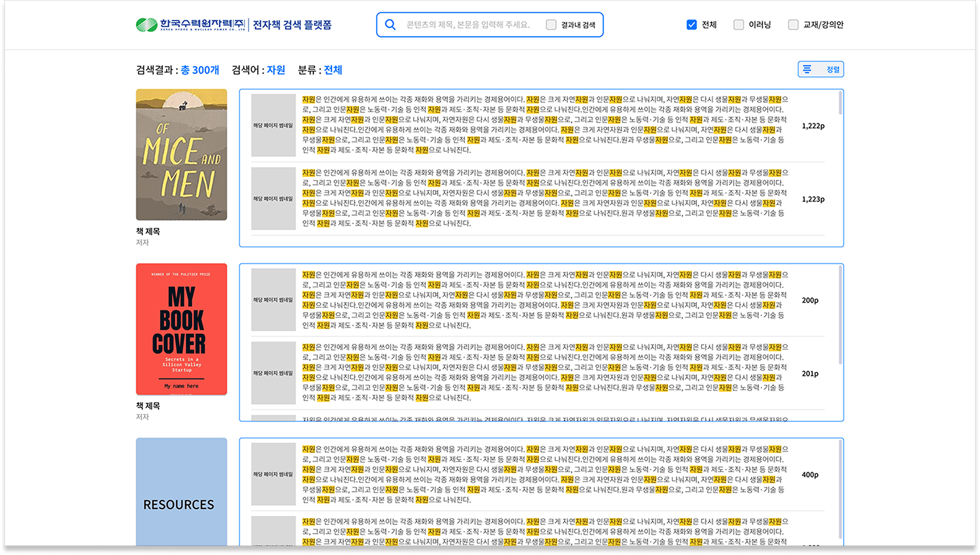
Task: Open the 1,223p page result
Action: 813,199
